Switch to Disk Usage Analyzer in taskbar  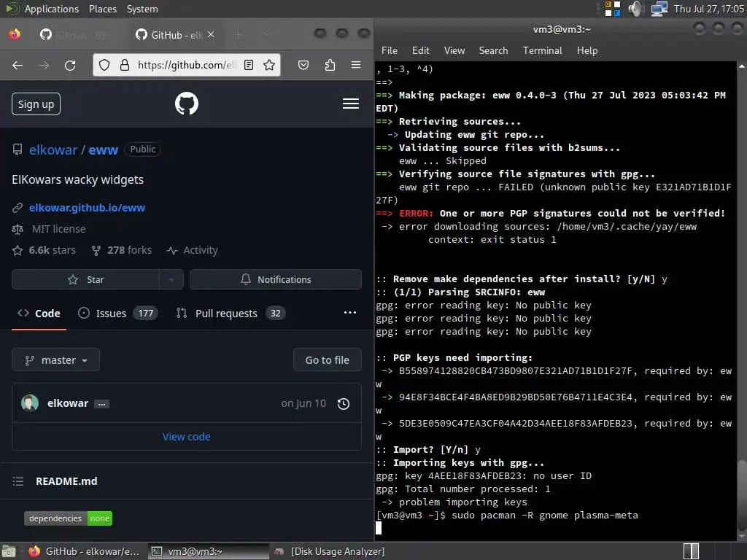pos(330,551)
